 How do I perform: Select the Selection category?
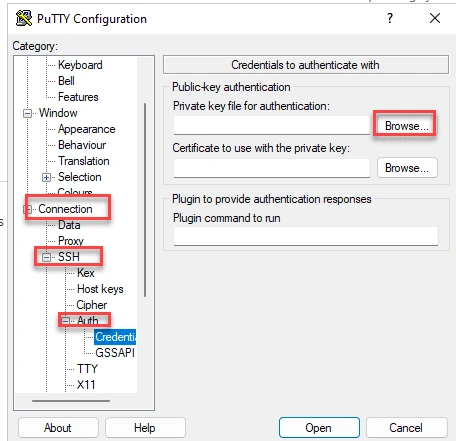(79, 177)
